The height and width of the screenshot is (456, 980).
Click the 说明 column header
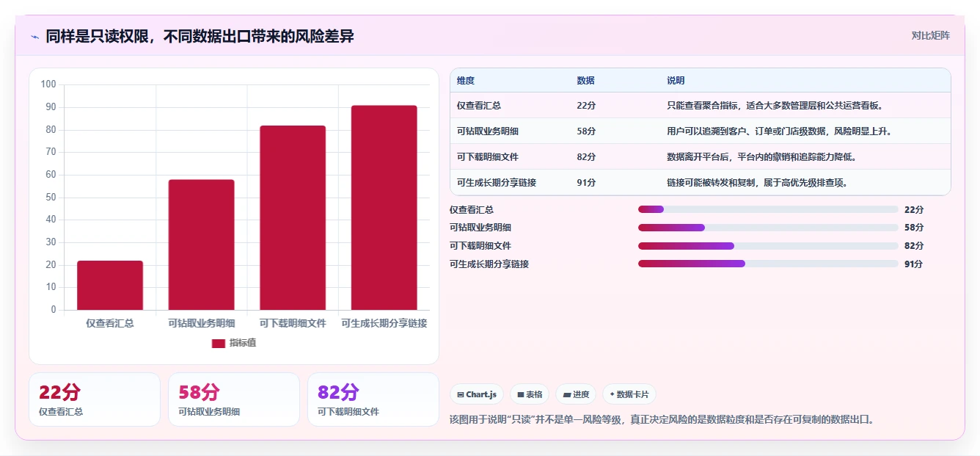[x=676, y=81]
